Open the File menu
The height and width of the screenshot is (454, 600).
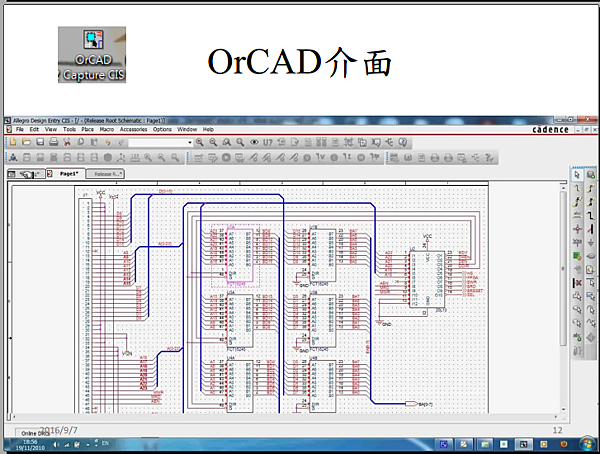pos(20,129)
